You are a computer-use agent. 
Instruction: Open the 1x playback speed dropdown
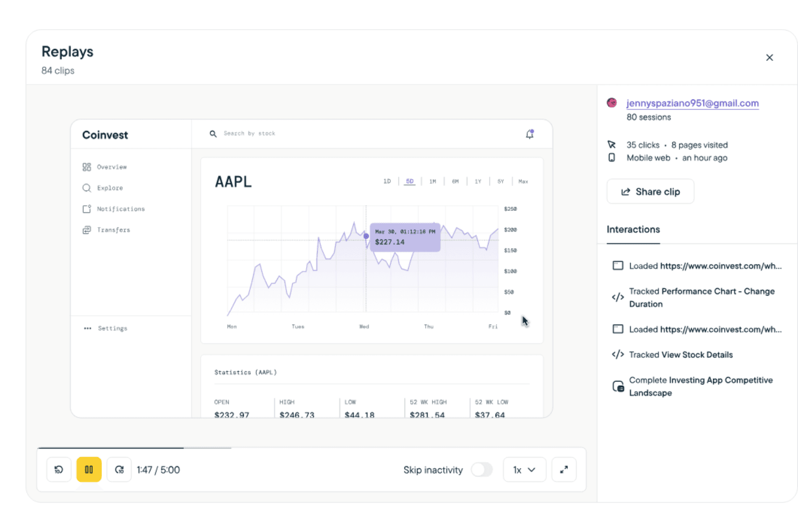(x=524, y=469)
